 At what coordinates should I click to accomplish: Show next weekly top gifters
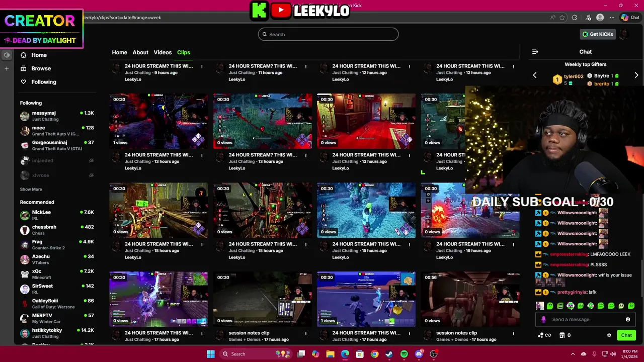click(636, 75)
